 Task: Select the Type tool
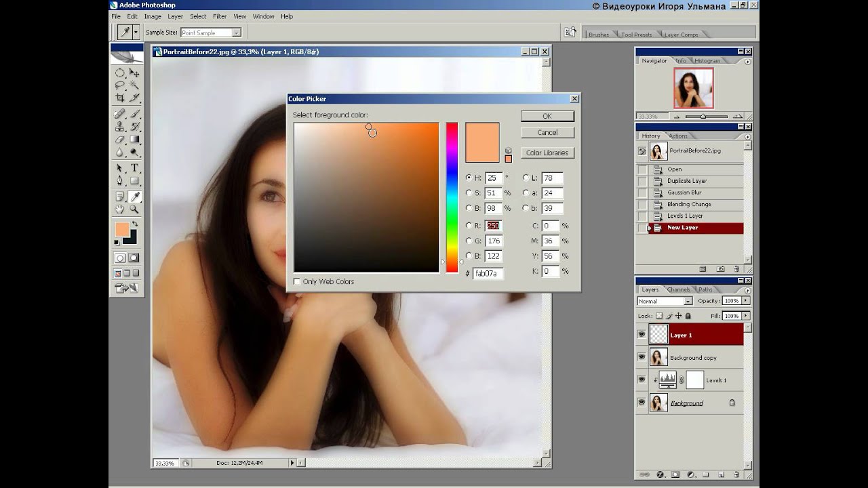click(134, 168)
